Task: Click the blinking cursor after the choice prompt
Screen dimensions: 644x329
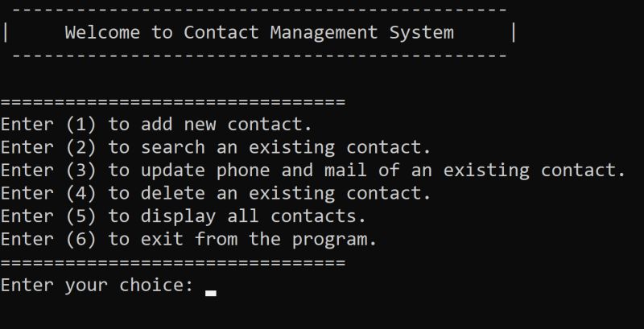Action: (x=211, y=293)
